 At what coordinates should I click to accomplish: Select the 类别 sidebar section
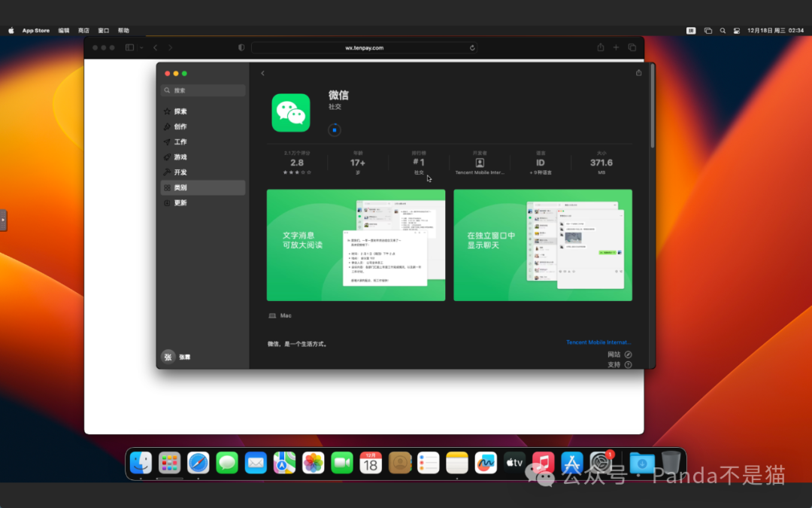203,187
